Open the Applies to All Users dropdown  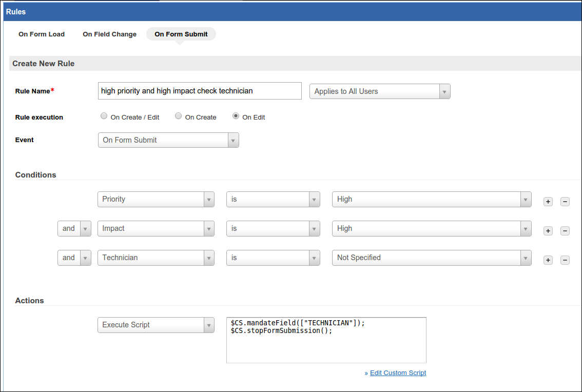(380, 91)
